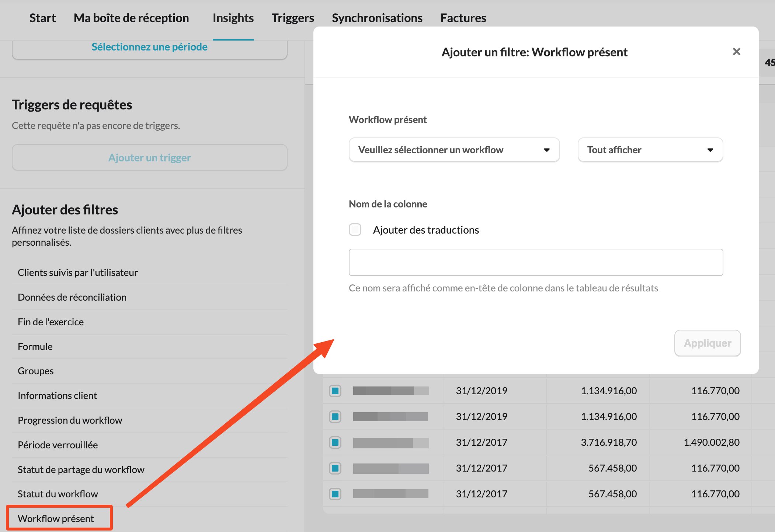775x532 pixels.
Task: Open the Factures tab
Action: click(x=463, y=18)
